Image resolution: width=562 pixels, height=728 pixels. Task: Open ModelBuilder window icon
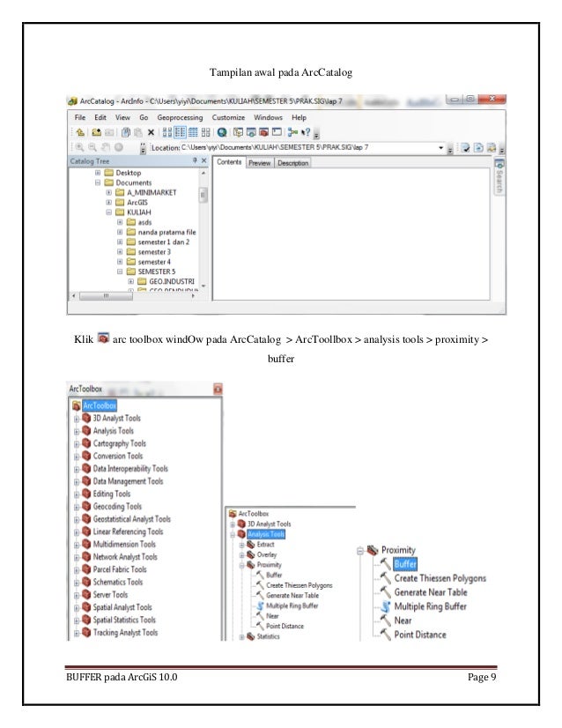coord(292,132)
